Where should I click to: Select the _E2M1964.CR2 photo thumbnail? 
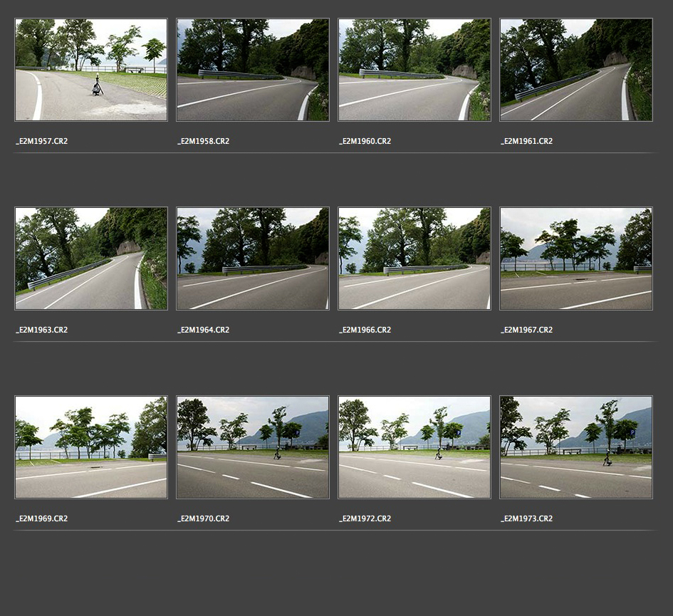tap(253, 259)
